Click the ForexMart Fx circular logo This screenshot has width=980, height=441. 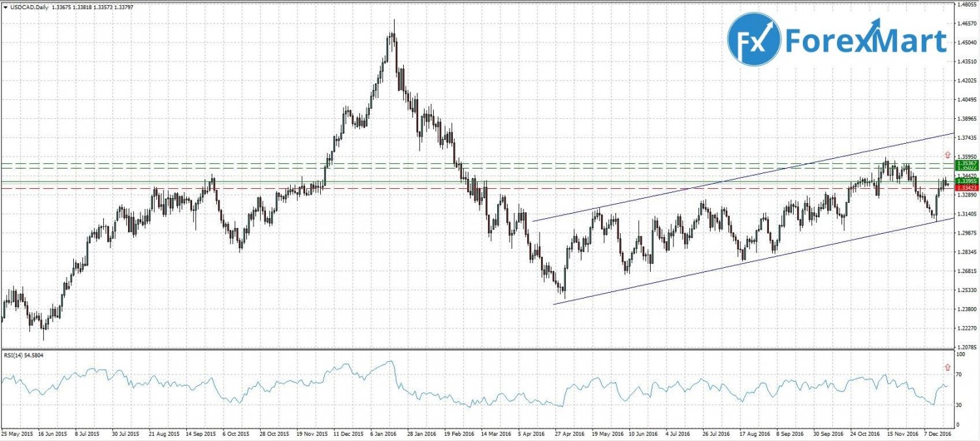[x=754, y=42]
